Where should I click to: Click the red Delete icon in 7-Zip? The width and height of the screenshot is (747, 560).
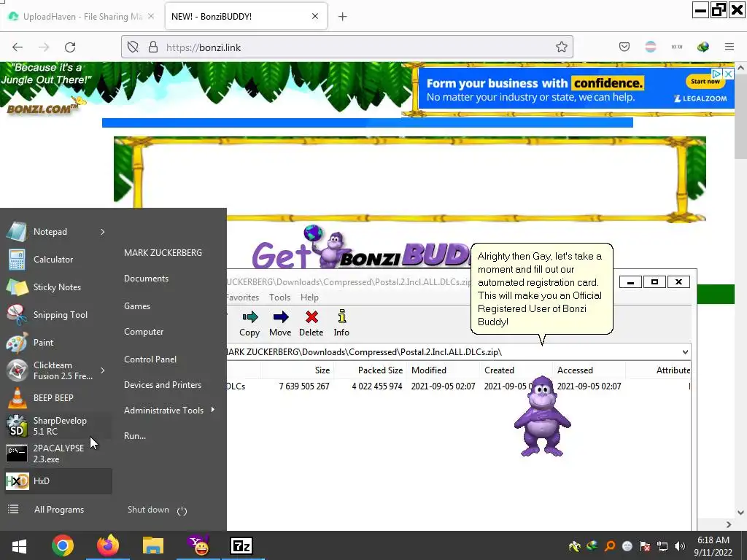pos(311,317)
